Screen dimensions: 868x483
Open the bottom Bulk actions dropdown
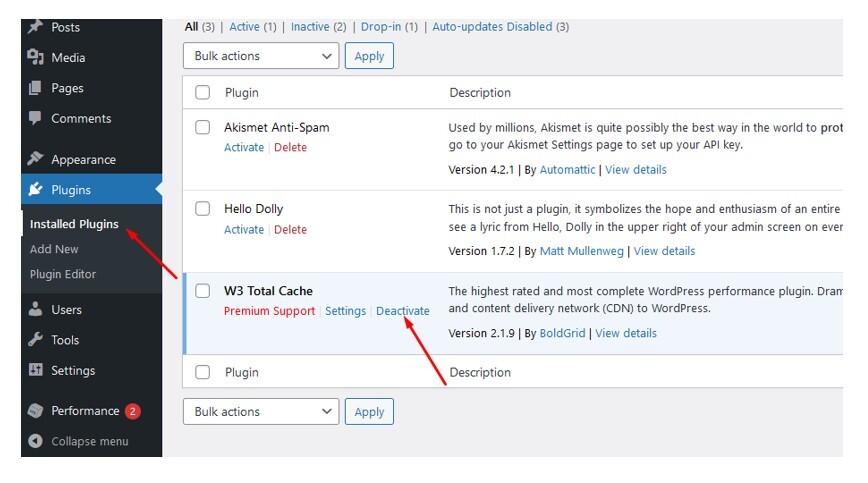(261, 412)
